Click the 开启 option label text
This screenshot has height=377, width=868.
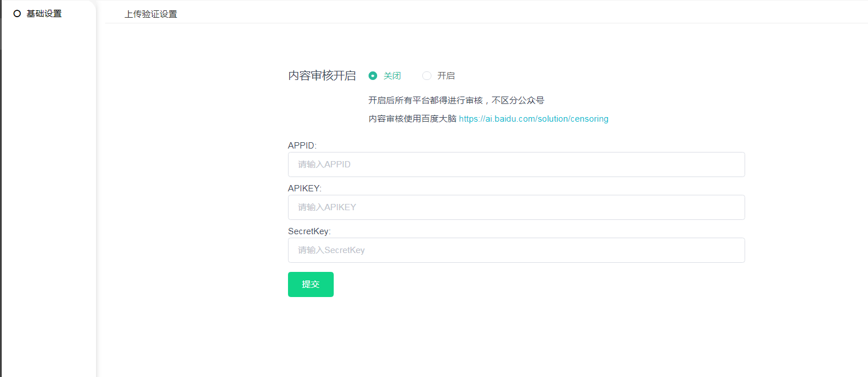coord(446,76)
